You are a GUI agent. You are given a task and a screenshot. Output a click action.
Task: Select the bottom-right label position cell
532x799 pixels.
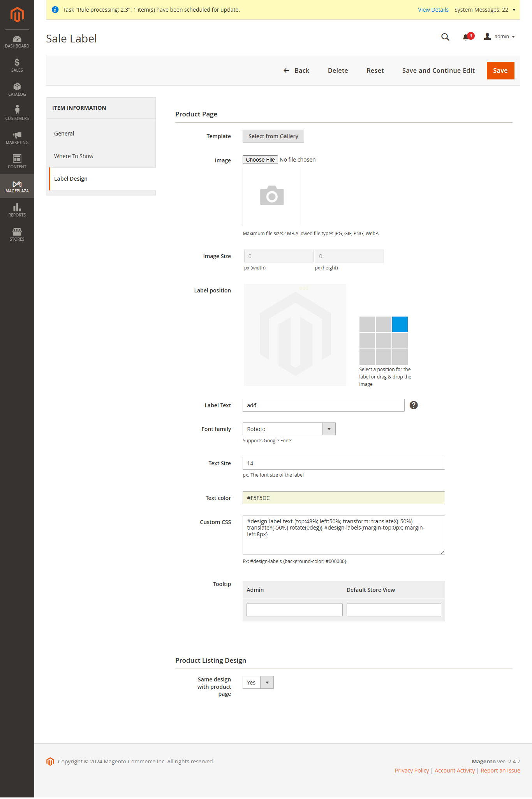click(400, 357)
